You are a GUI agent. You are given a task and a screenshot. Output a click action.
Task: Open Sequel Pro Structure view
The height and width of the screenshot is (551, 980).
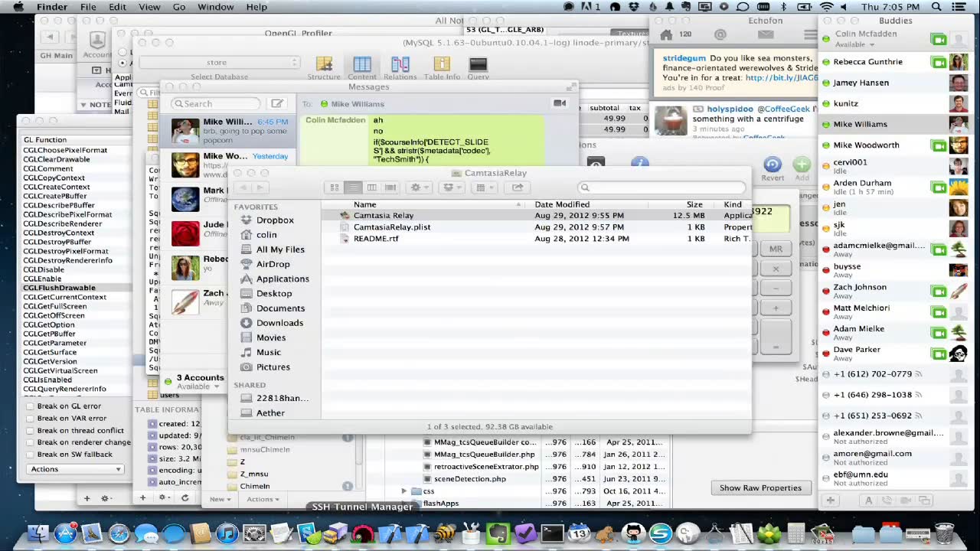[324, 67]
